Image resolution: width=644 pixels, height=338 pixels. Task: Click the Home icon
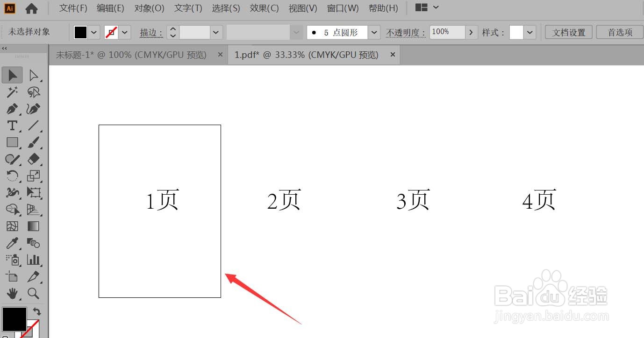click(x=31, y=8)
